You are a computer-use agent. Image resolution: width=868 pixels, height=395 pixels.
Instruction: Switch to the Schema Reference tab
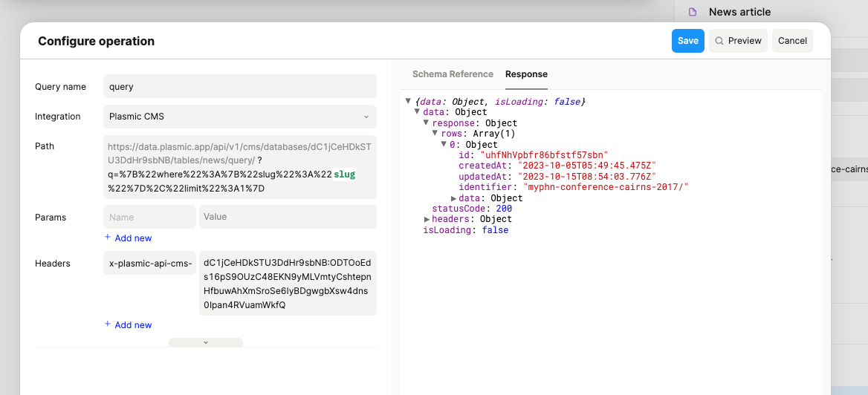point(453,74)
